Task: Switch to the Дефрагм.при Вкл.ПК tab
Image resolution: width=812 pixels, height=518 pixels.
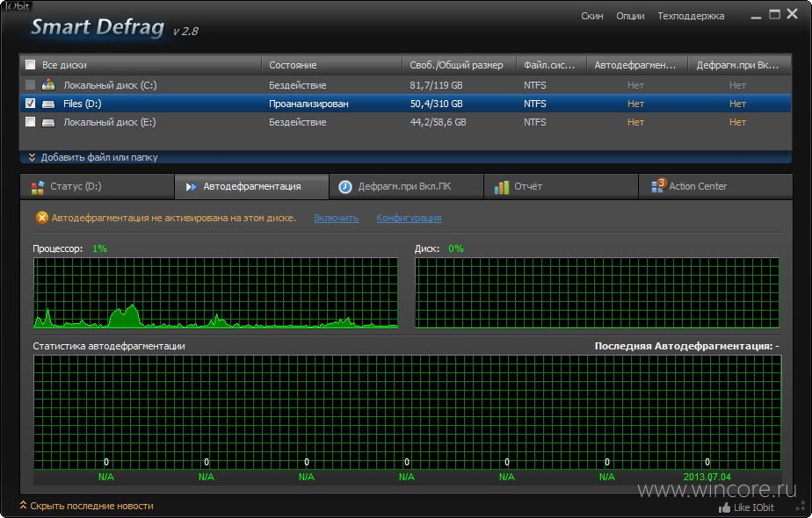Action: point(406,187)
